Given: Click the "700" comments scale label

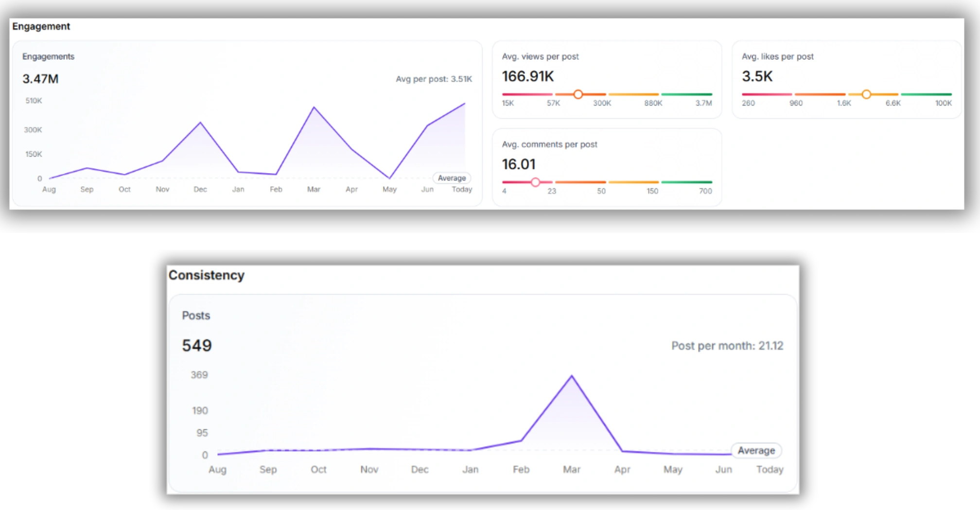Looking at the screenshot, I should (x=705, y=191).
